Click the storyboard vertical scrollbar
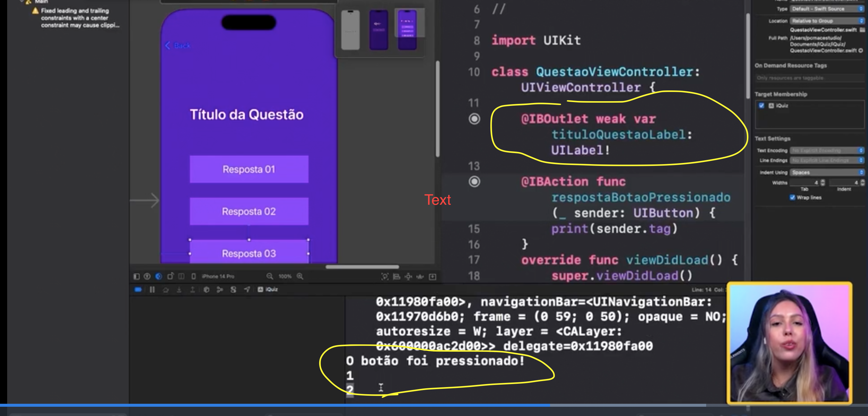This screenshot has width=868, height=416. pos(437,108)
